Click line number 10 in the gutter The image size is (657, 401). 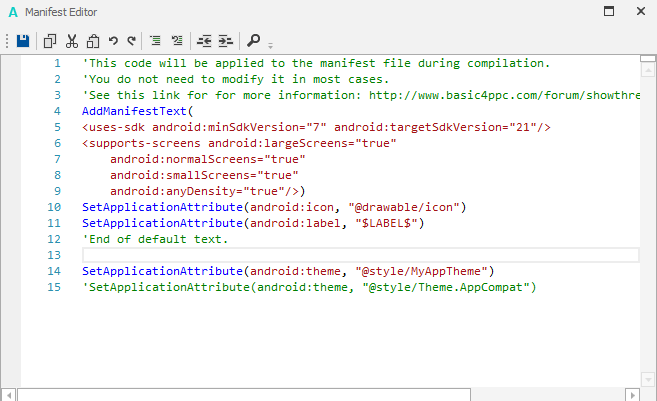pos(54,207)
